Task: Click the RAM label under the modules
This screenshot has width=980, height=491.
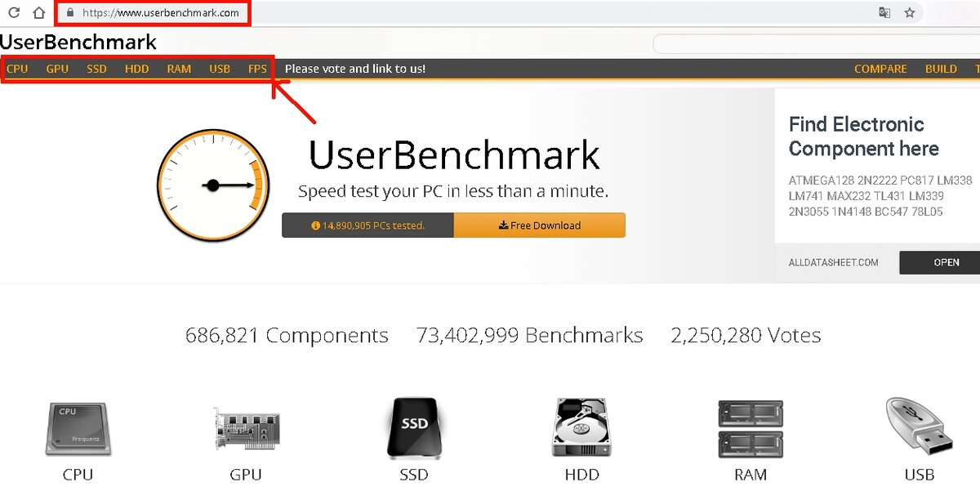Action: [751, 475]
